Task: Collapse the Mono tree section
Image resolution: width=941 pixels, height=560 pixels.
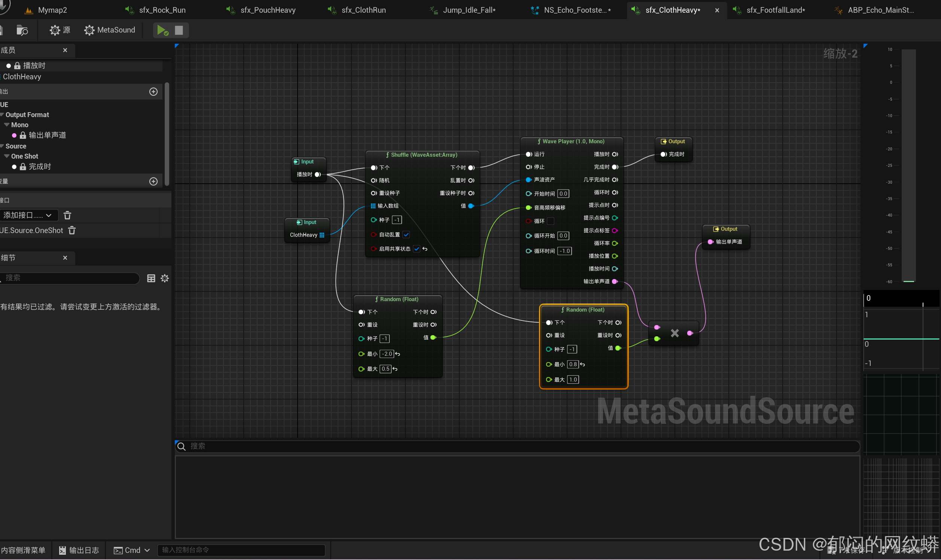Action: (7, 125)
